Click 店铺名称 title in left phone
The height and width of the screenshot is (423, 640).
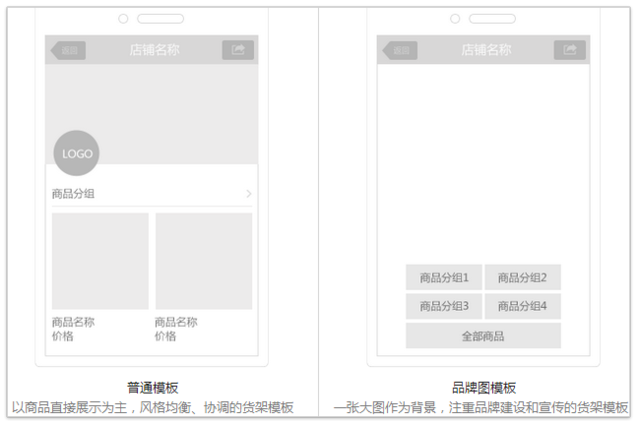[154, 50]
